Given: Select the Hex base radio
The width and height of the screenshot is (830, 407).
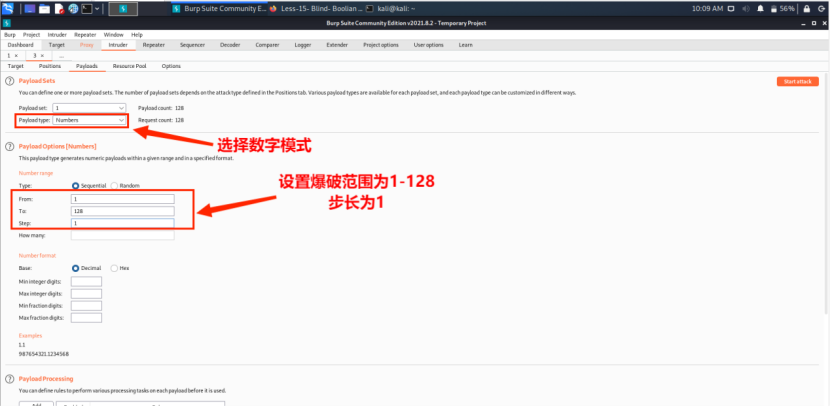Looking at the screenshot, I should click(114, 268).
